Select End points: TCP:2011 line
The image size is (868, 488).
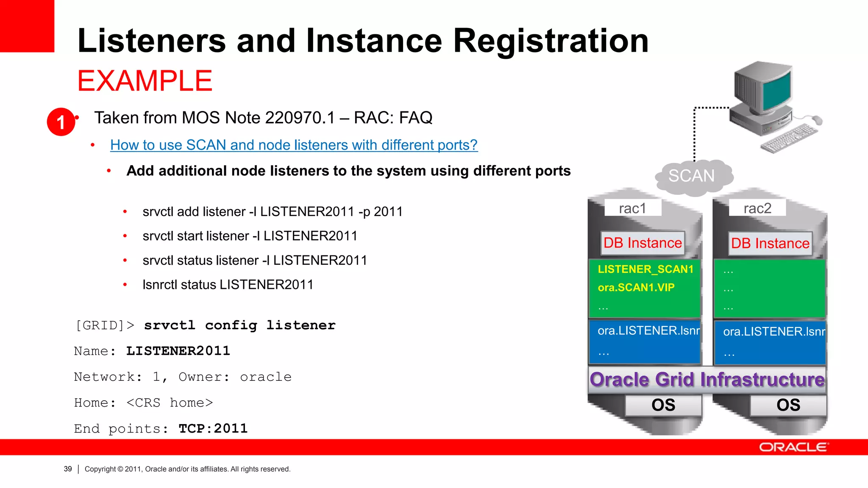(x=161, y=429)
